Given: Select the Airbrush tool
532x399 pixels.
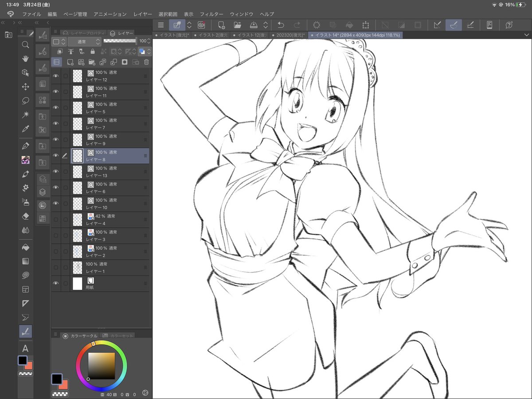Looking at the screenshot, I should [25, 202].
